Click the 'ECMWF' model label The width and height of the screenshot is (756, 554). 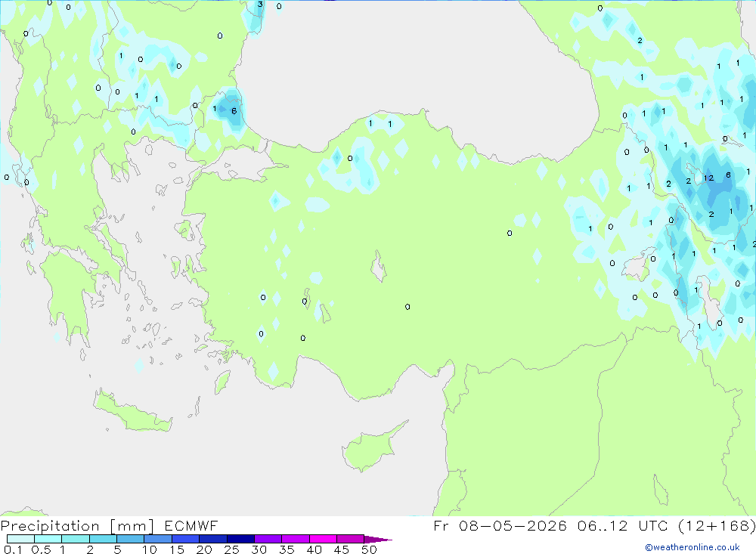[x=191, y=526]
